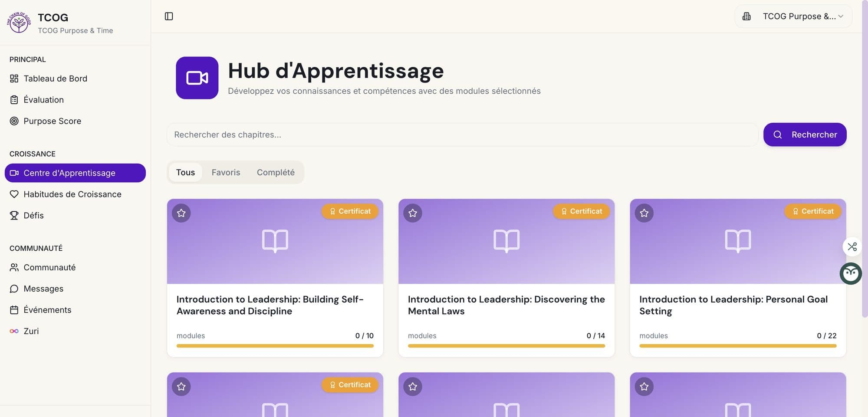Focus the Rechercher des chapitres search field
Screen dimensions: 868x417
tap(462, 135)
